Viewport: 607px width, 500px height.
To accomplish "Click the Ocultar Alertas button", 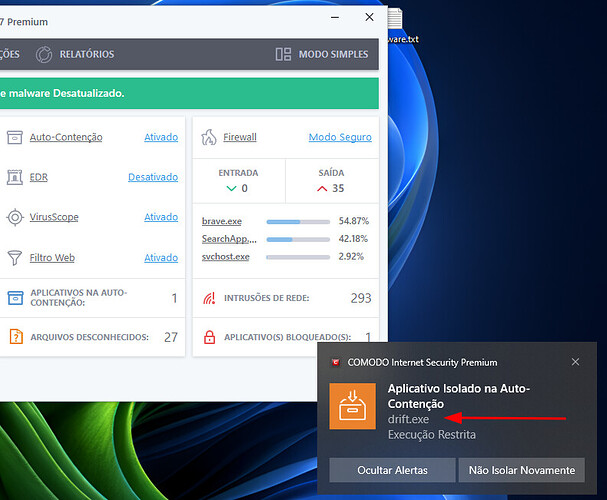I will point(392,470).
